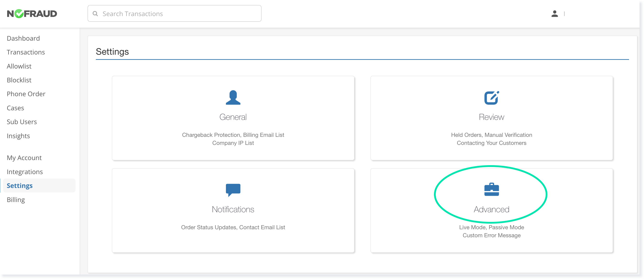Open the Allowlist page

(x=19, y=66)
